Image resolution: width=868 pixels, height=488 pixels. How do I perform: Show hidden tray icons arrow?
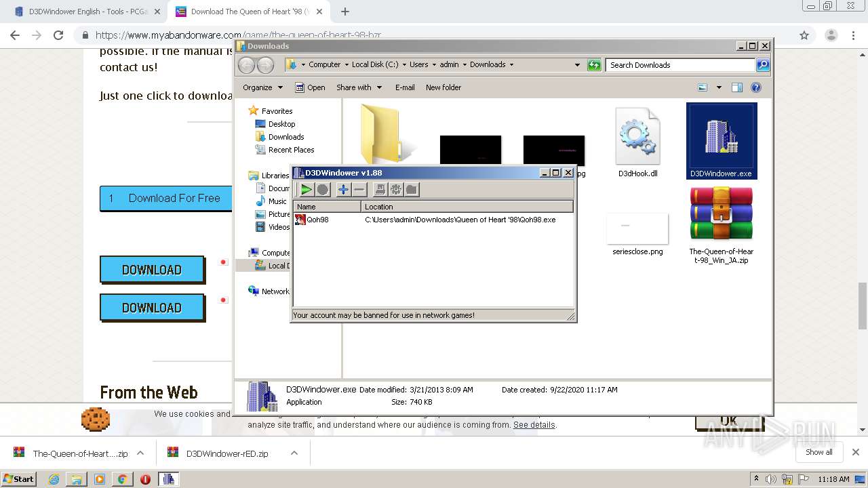(x=756, y=479)
